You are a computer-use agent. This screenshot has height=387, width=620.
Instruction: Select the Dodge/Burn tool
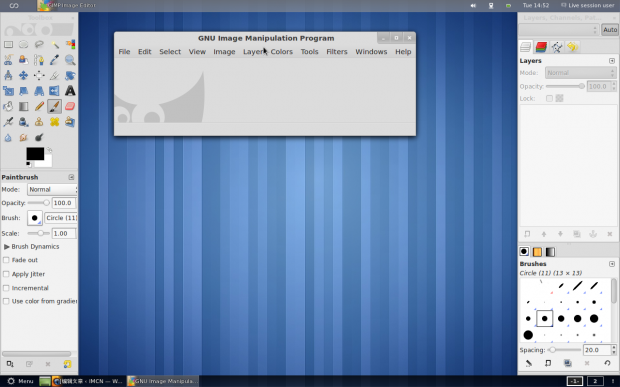(39, 137)
